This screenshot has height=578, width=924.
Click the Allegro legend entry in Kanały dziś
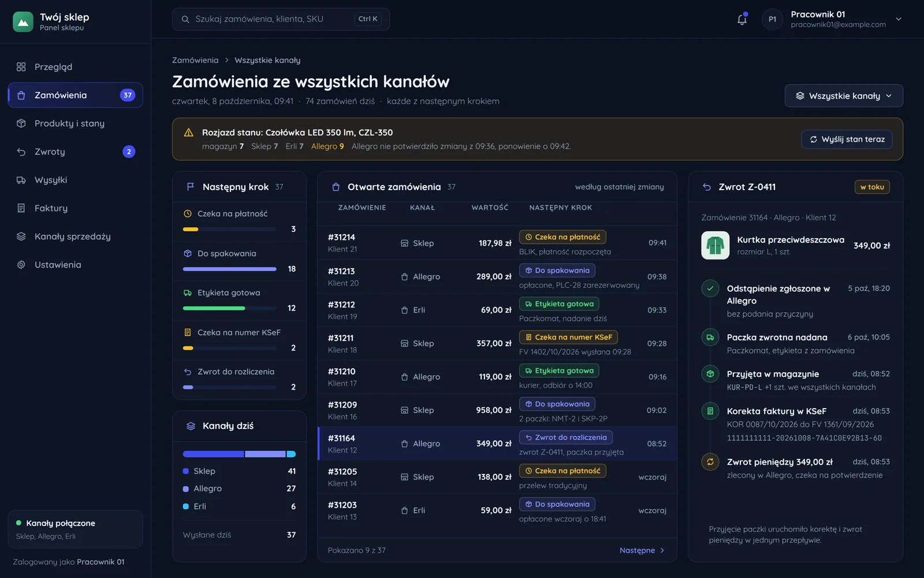tap(239, 489)
